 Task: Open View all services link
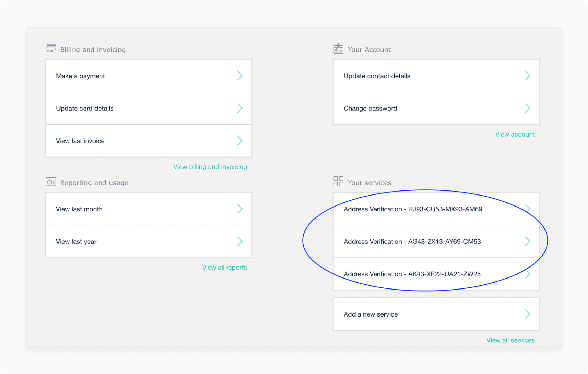point(511,341)
